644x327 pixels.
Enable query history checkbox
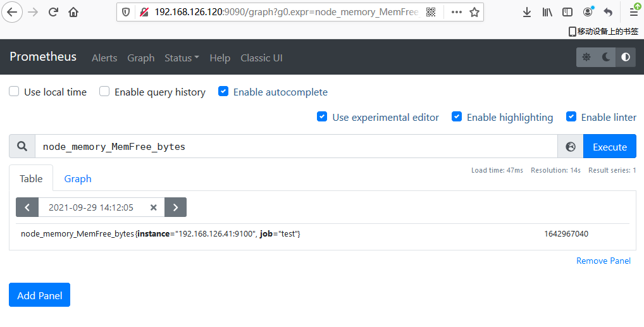click(104, 91)
